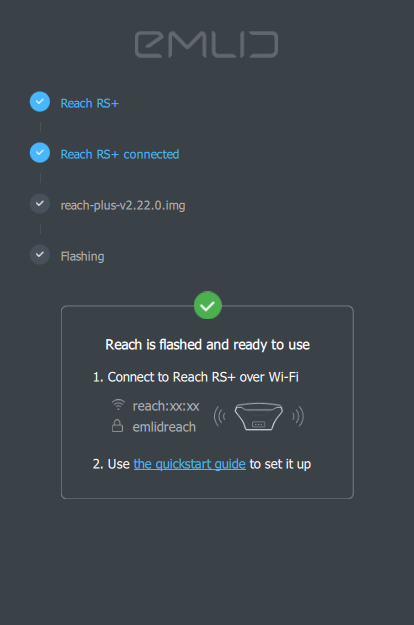
Task: Select the Reach RS+ connected step
Action: point(120,154)
